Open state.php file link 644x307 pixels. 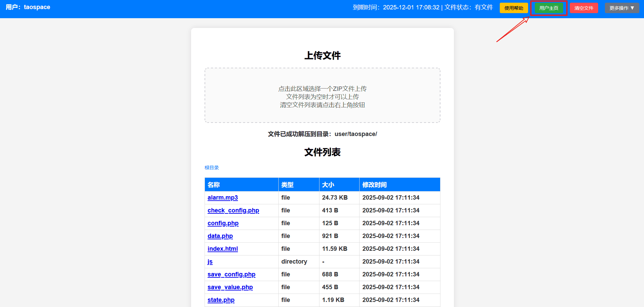[221, 300]
